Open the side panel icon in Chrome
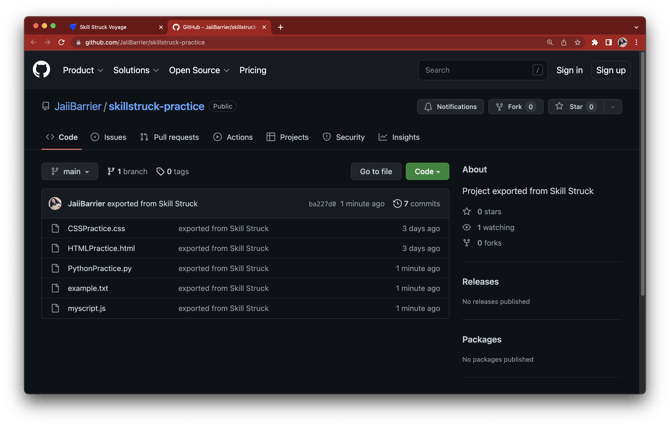670x426 pixels. pos(608,42)
